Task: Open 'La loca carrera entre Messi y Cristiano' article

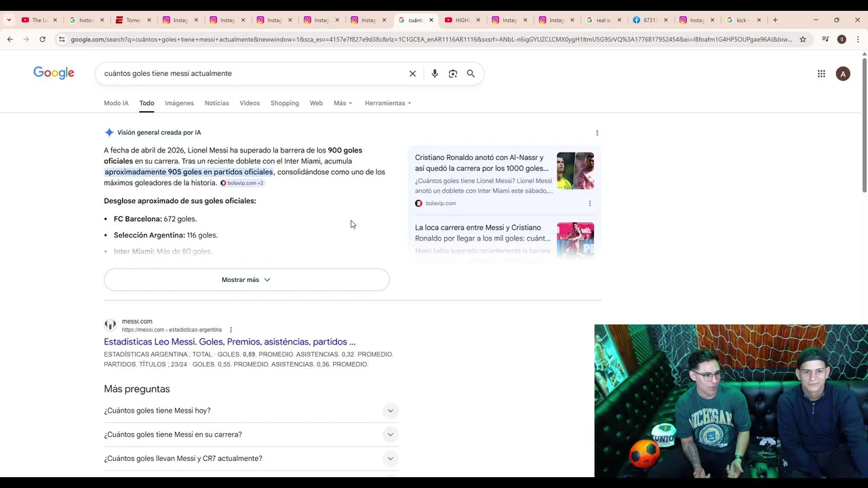Action: coord(483,233)
